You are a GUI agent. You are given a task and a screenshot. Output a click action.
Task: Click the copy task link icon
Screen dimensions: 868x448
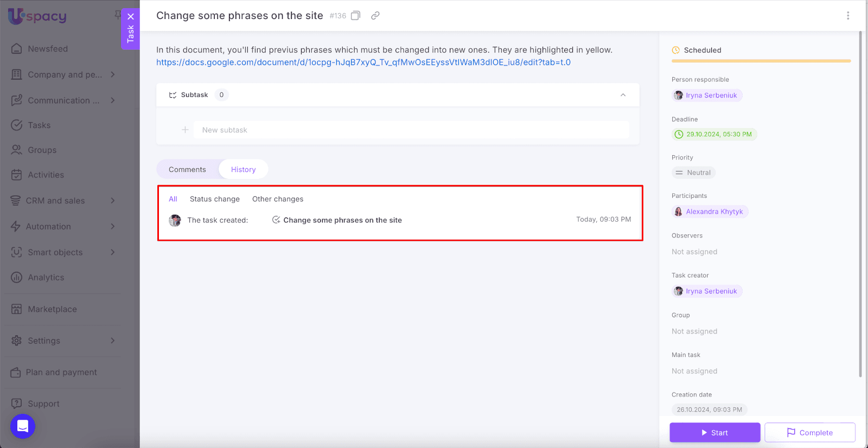tap(375, 16)
